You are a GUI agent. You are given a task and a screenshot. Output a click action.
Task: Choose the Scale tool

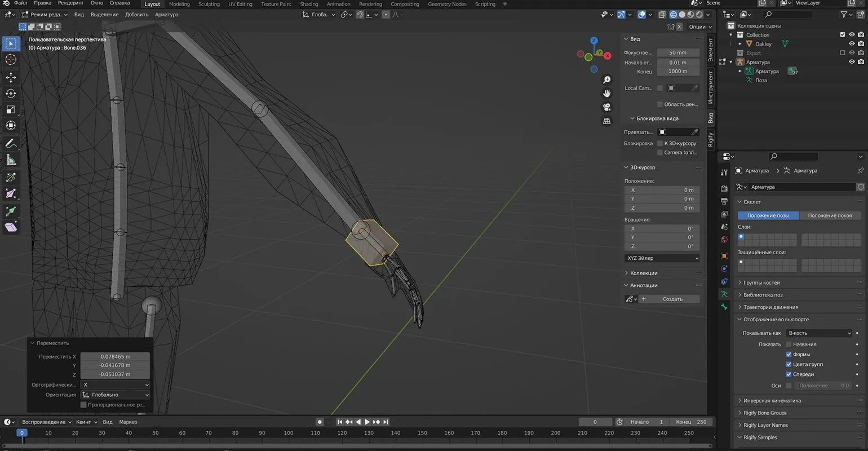[x=11, y=109]
